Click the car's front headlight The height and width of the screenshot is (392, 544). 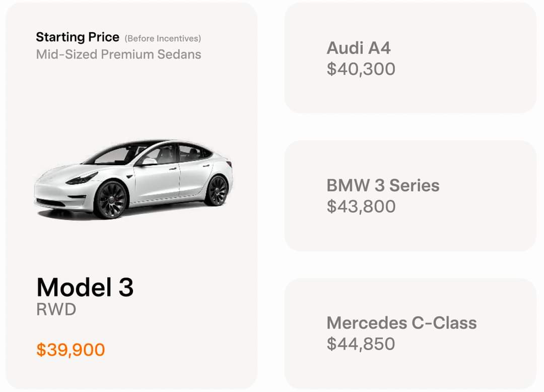coord(82,178)
